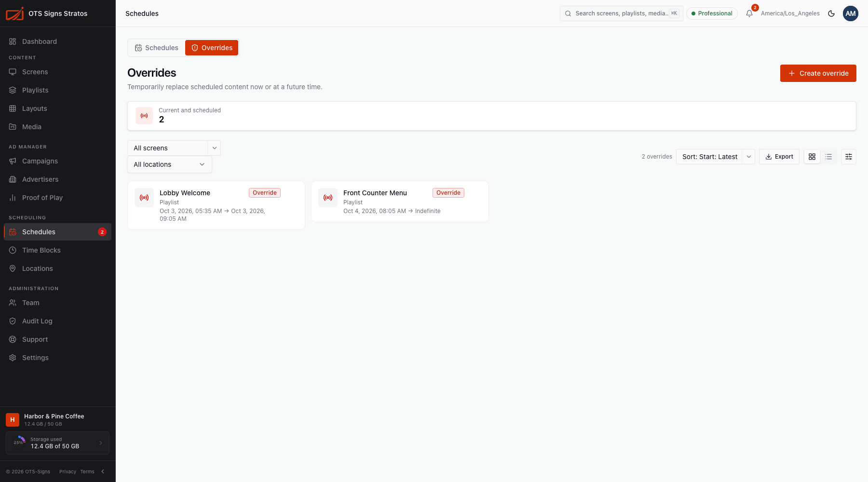Screen dimensions: 868x482
Task: Open Media library
Action: coord(58,127)
